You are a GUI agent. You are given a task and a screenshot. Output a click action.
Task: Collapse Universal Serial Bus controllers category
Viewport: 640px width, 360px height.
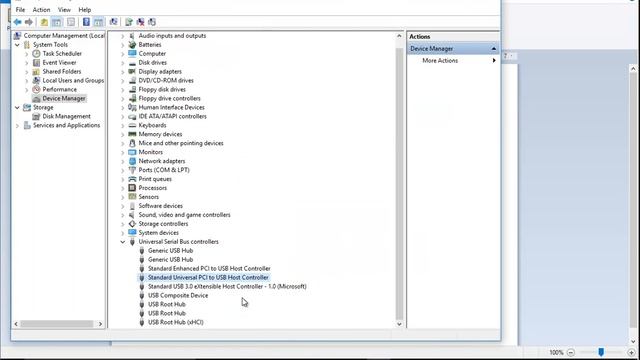point(122,242)
